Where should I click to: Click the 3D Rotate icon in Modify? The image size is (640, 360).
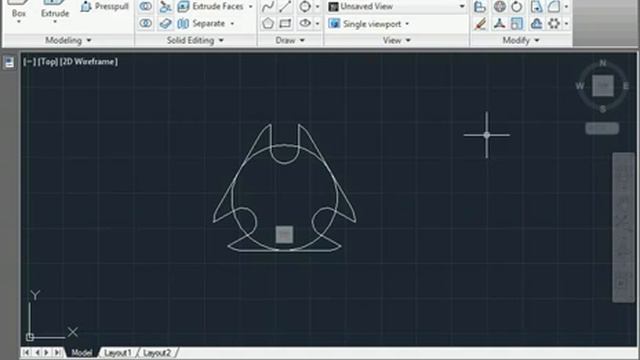point(517,7)
